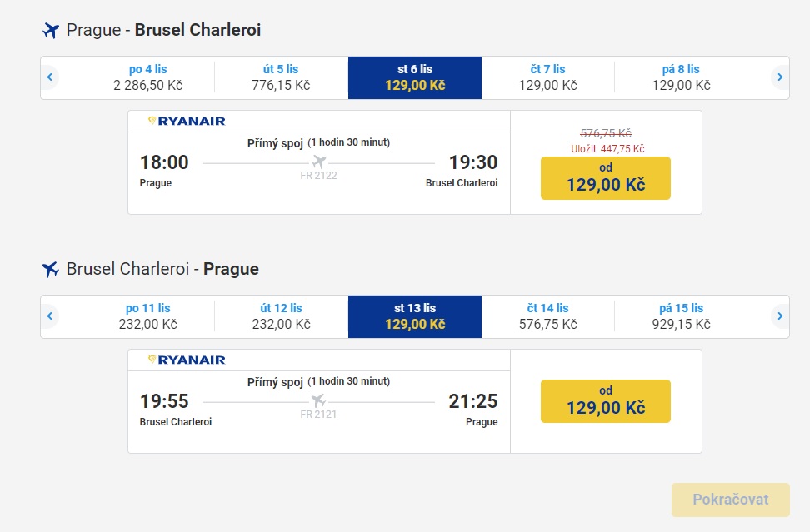
Task: Click the Ryanair logo on outbound flight
Action: click(187, 122)
